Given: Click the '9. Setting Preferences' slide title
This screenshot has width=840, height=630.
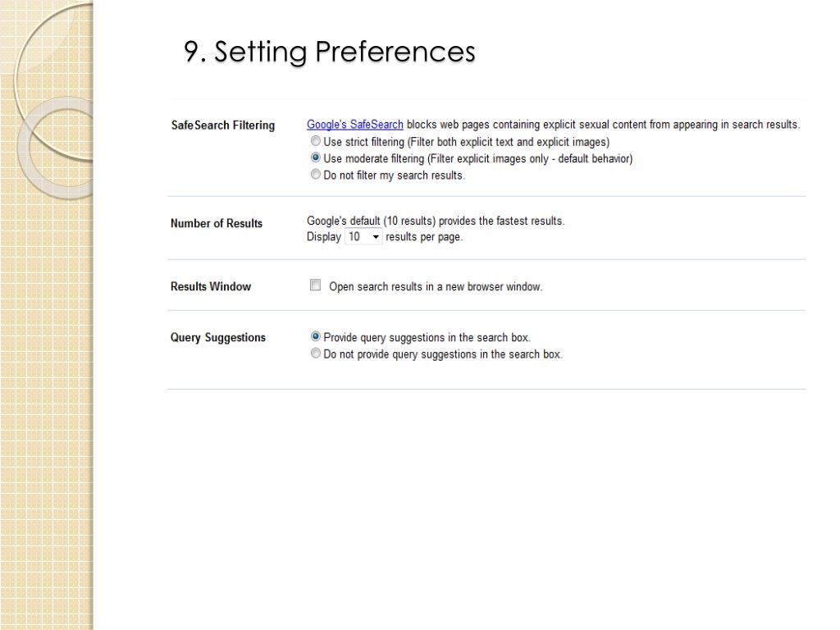Looking at the screenshot, I should pyautogui.click(x=330, y=52).
